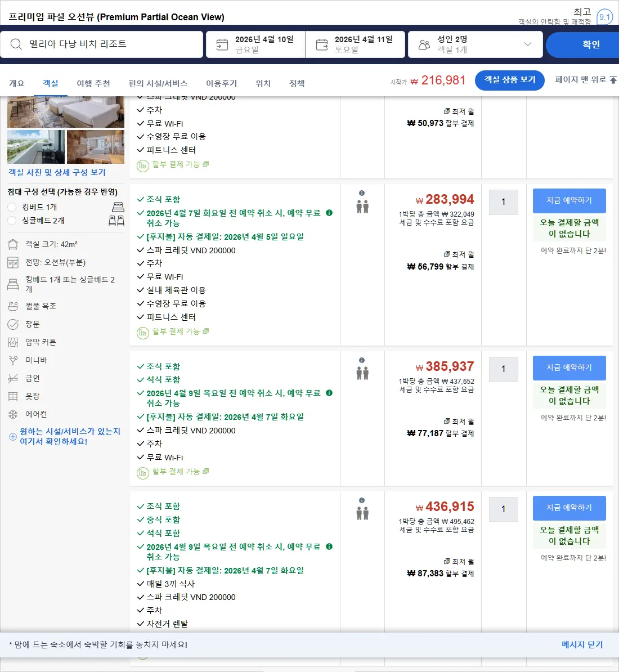Click the plus icon beside 원하는 시설/서비스
This screenshot has width=619, height=672.
tap(13, 437)
